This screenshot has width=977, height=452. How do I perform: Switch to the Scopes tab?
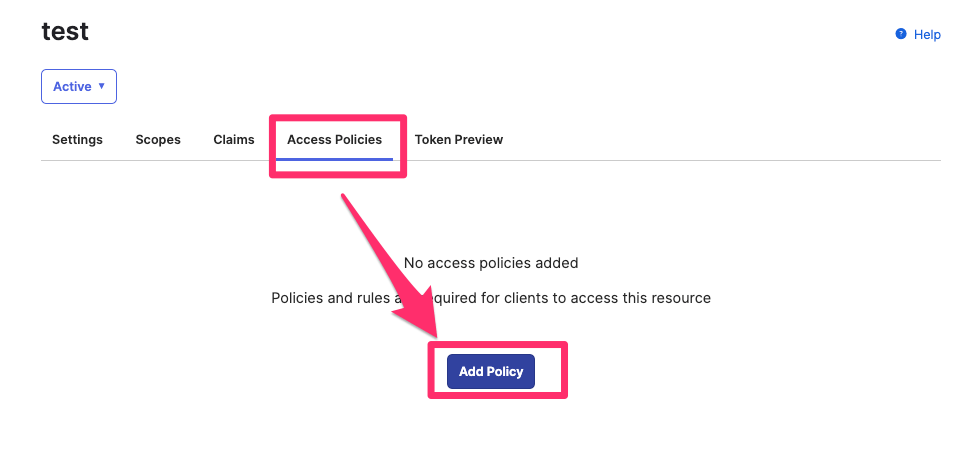pos(158,140)
